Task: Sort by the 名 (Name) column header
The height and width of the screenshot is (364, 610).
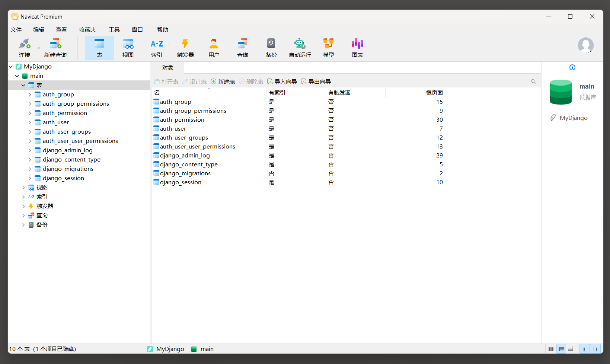Action: [x=209, y=92]
